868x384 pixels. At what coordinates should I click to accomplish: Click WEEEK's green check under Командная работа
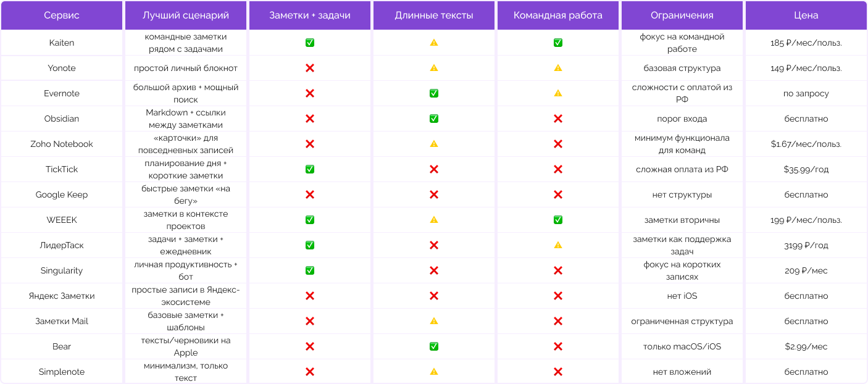[x=558, y=220]
